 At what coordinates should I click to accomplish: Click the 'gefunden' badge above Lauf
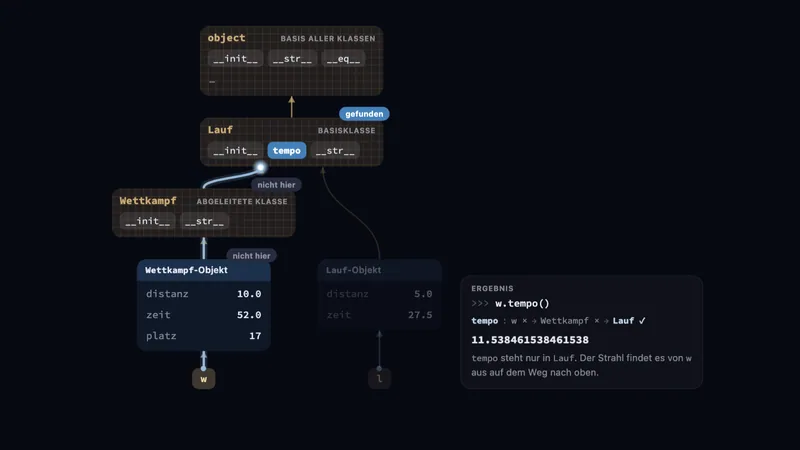pyautogui.click(x=364, y=114)
